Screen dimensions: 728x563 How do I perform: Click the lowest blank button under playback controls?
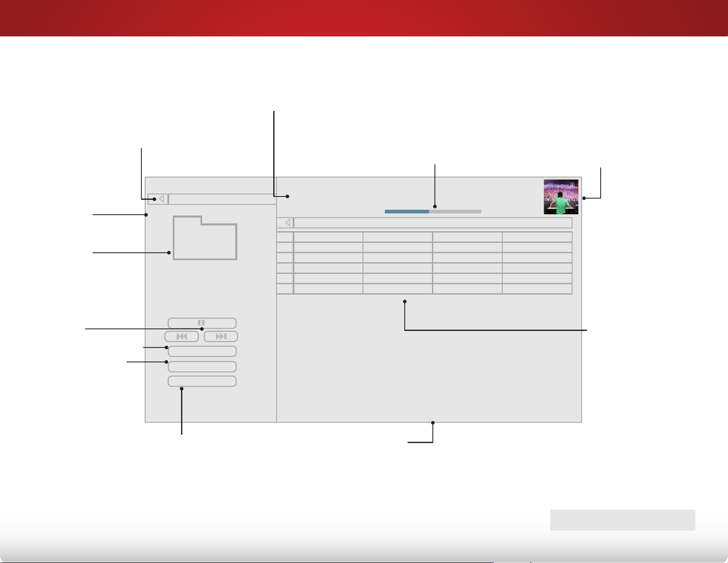point(202,381)
